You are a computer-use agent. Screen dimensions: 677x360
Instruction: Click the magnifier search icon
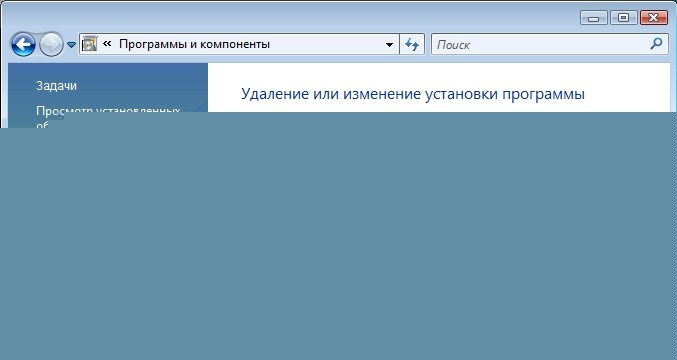tap(656, 44)
